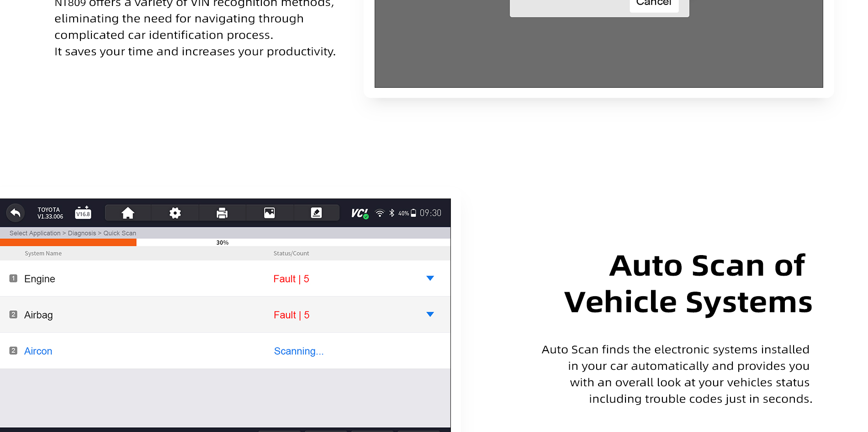Go to the Home screen
Screen dimensions: 868x432
pyautogui.click(x=128, y=213)
